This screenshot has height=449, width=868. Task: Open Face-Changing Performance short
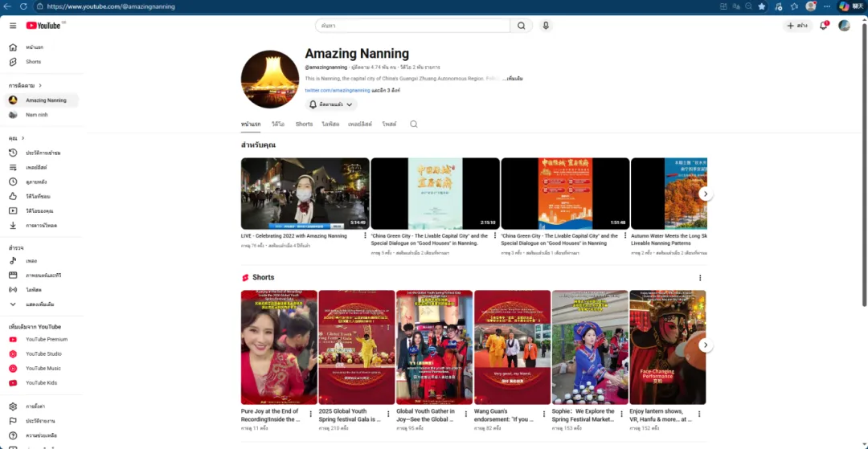668,347
